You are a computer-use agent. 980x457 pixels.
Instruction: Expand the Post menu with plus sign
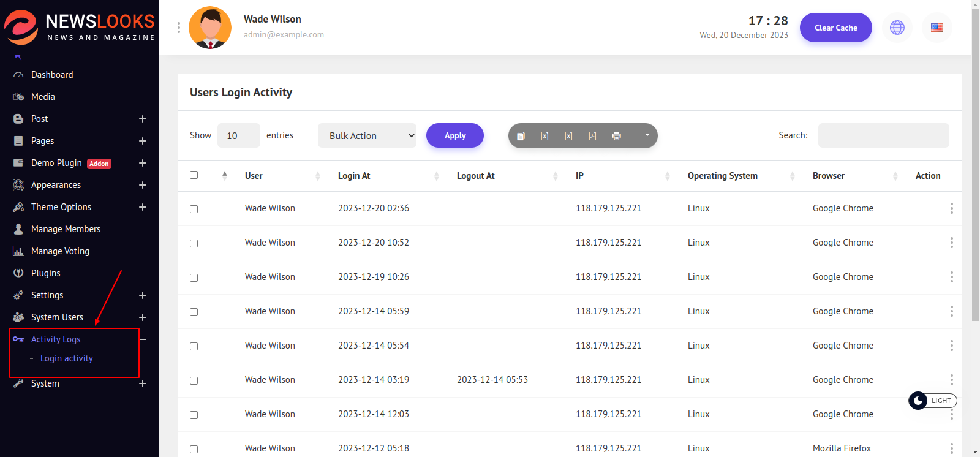point(143,119)
